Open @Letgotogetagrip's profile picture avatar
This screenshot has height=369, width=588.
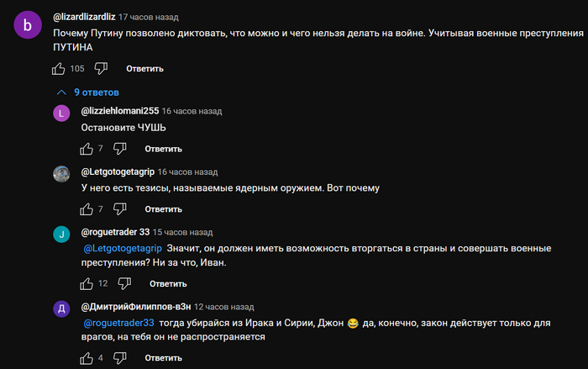(x=60, y=174)
